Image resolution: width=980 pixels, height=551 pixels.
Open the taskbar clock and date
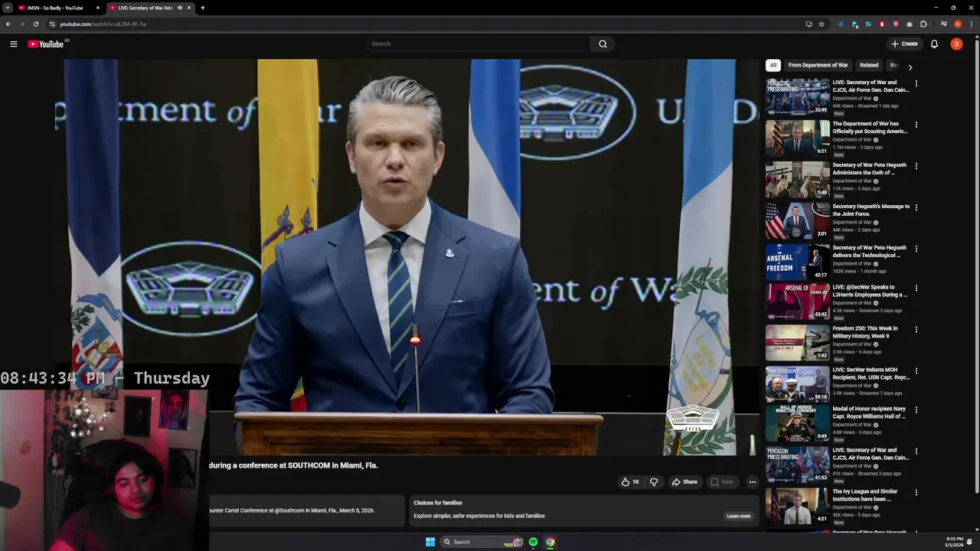pyautogui.click(x=954, y=542)
